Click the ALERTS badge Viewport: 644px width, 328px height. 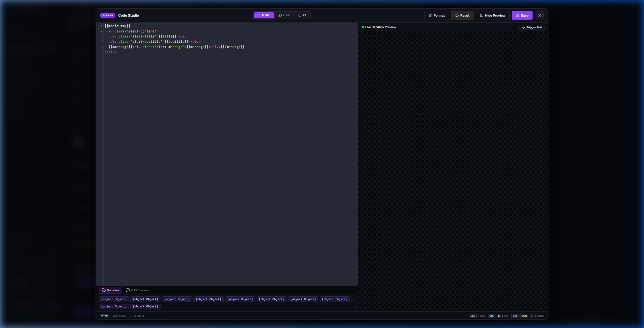(x=108, y=15)
